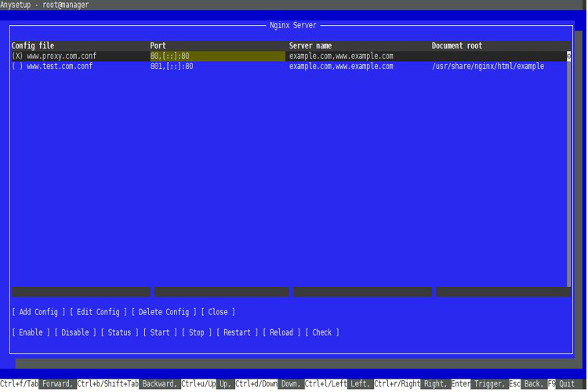
Task: Click the Disable button
Action: click(x=75, y=332)
